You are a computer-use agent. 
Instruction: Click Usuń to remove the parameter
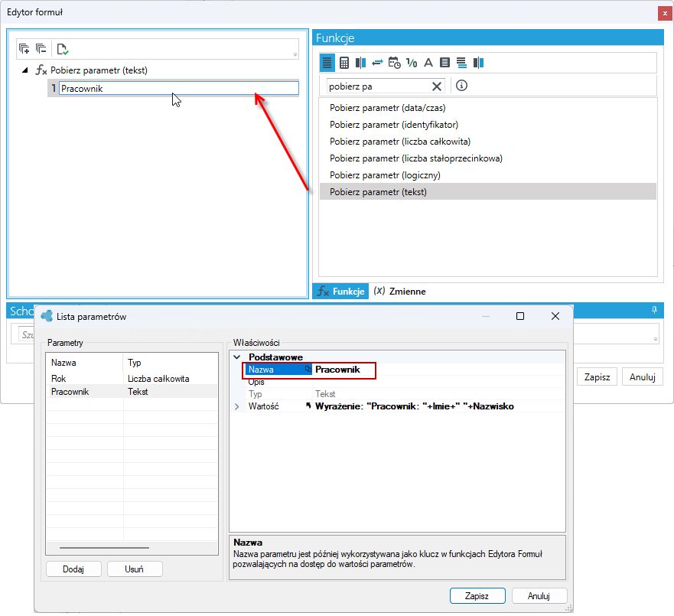135,569
